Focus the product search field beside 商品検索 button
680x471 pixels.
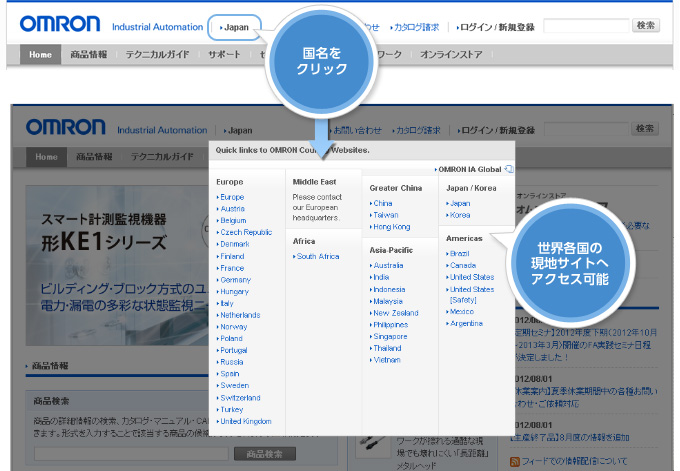coord(131,454)
